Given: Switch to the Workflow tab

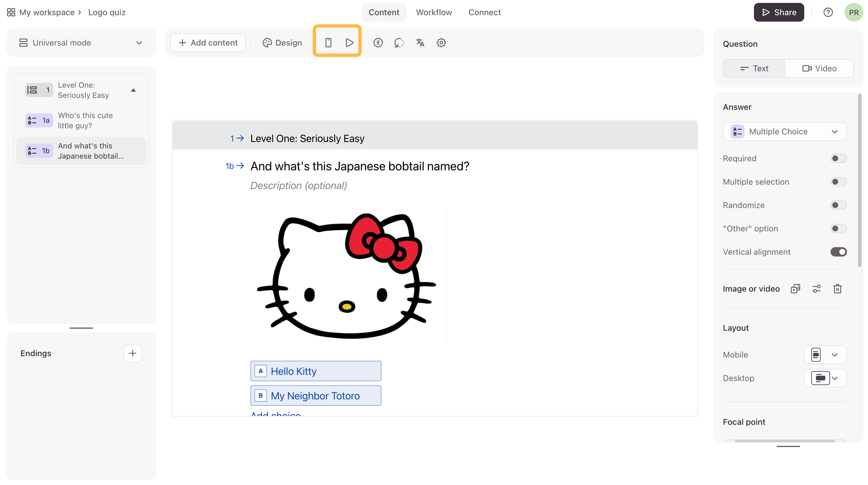Looking at the screenshot, I should [434, 13].
